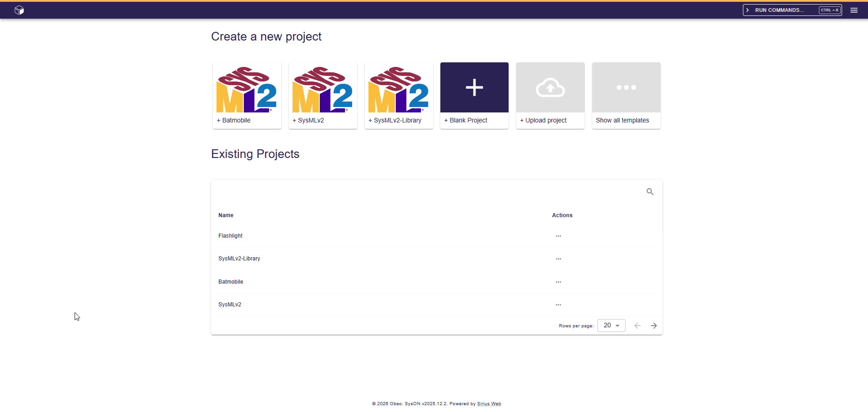
Task: Click the Batmobile template logo
Action: coord(247,87)
